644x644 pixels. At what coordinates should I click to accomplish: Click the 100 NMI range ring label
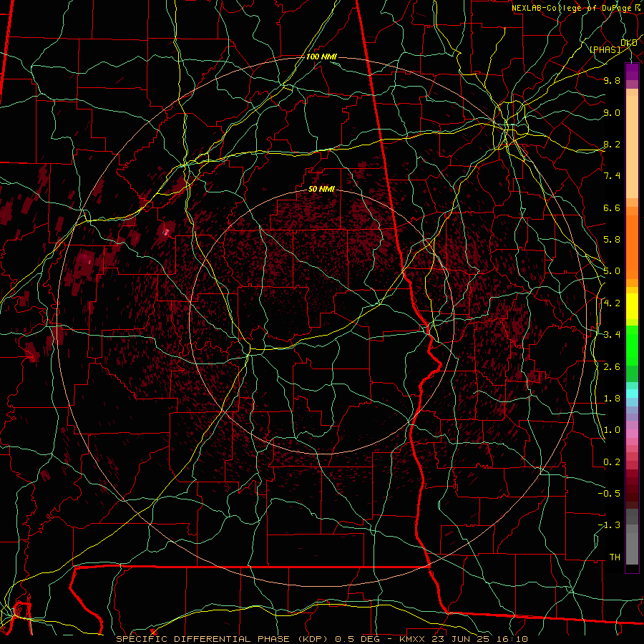pyautogui.click(x=321, y=57)
